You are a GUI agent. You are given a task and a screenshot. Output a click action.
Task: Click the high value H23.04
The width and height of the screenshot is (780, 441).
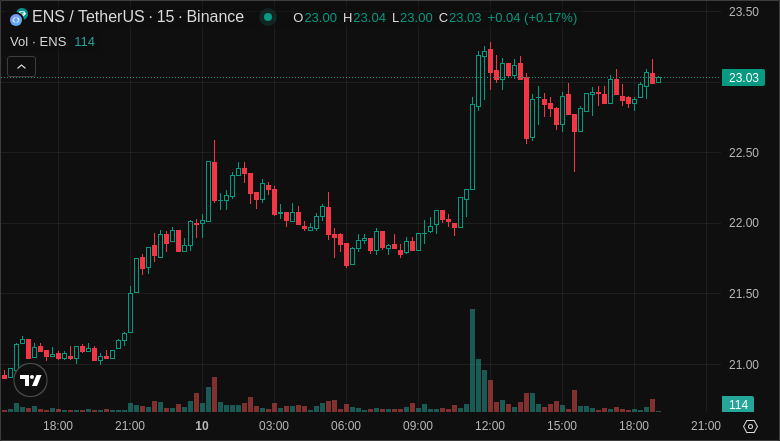click(364, 18)
